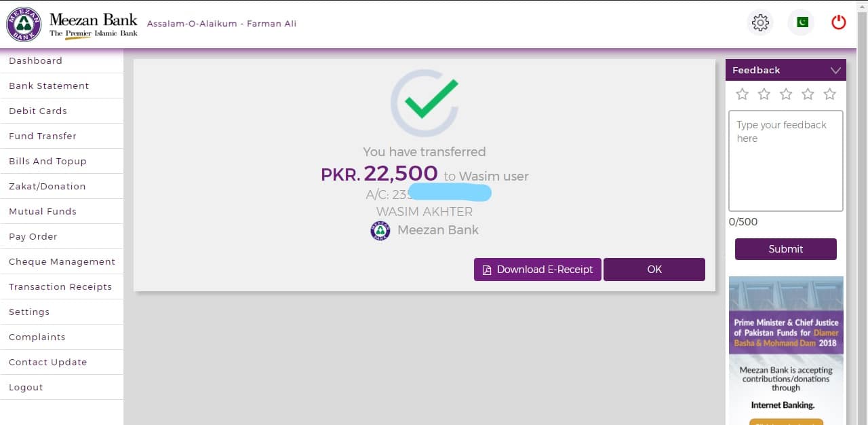Rate with the fifth feedback star
The width and height of the screenshot is (868, 425).
click(x=829, y=94)
